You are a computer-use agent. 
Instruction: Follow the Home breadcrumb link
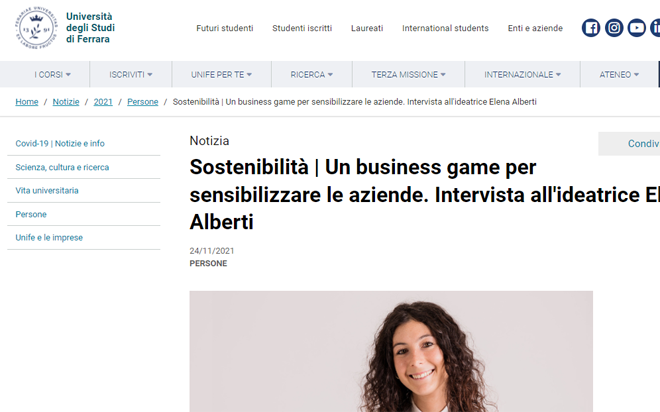coord(27,102)
